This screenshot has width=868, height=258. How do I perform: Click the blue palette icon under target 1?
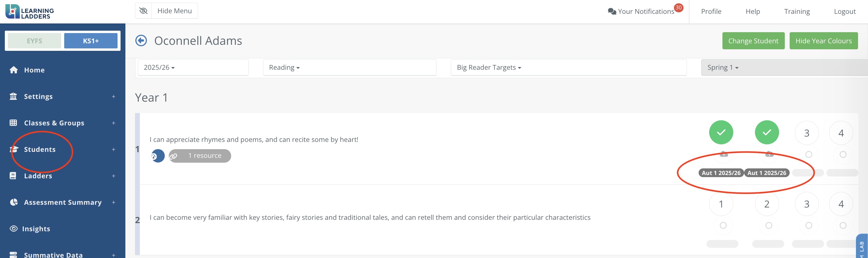[x=158, y=156]
